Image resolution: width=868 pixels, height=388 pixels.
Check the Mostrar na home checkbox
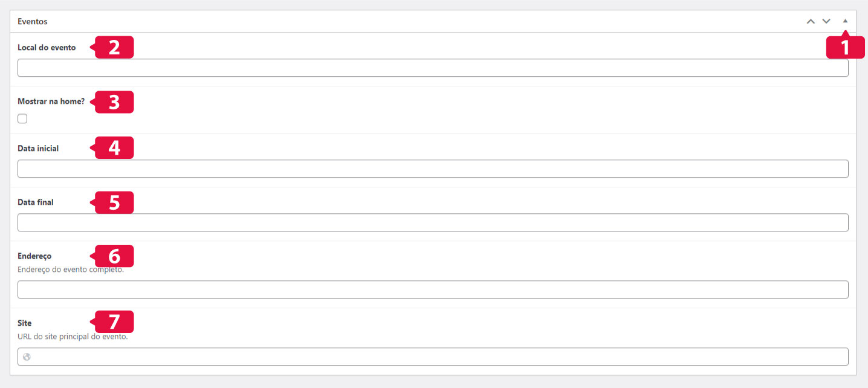tap(22, 118)
